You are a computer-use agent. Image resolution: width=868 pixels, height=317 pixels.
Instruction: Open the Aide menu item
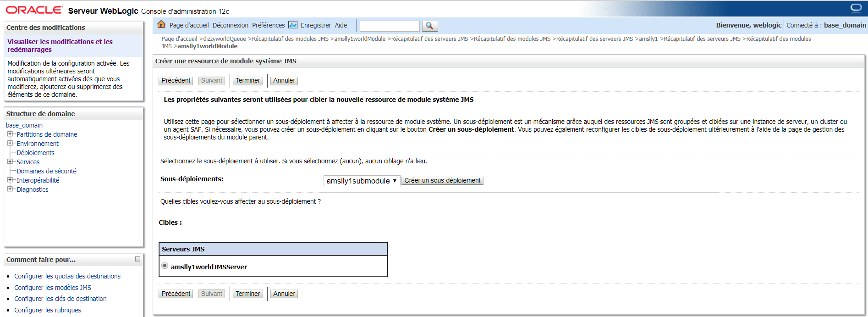(341, 25)
